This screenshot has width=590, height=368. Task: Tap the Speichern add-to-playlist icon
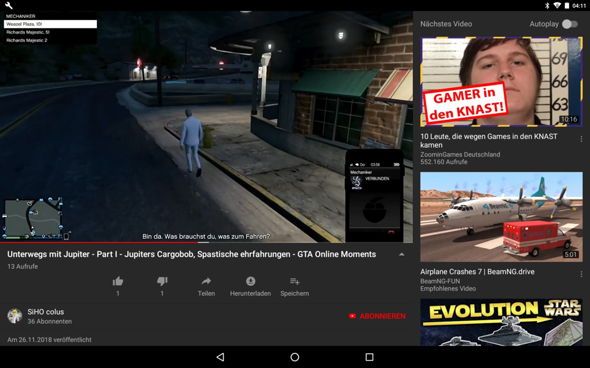pyautogui.click(x=295, y=281)
